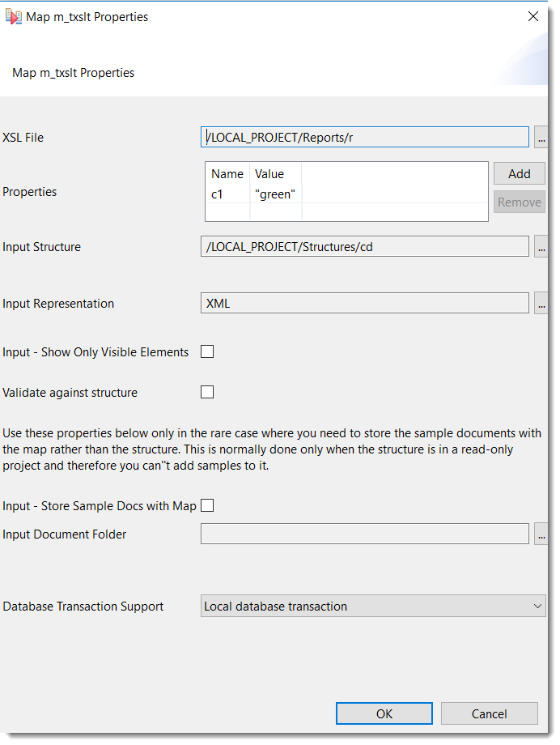
Task: Click the Input Document Folder text field
Action: (x=364, y=534)
